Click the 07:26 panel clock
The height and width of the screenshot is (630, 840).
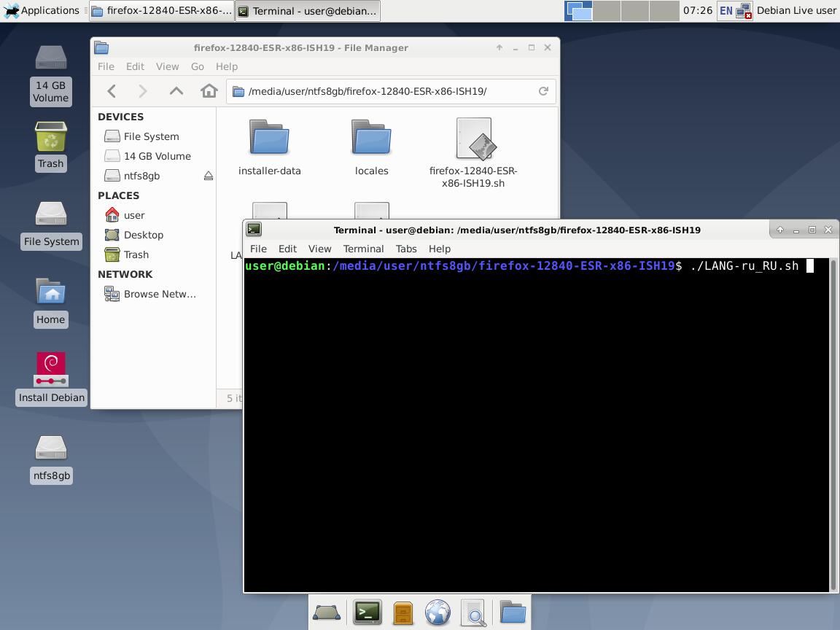click(698, 10)
